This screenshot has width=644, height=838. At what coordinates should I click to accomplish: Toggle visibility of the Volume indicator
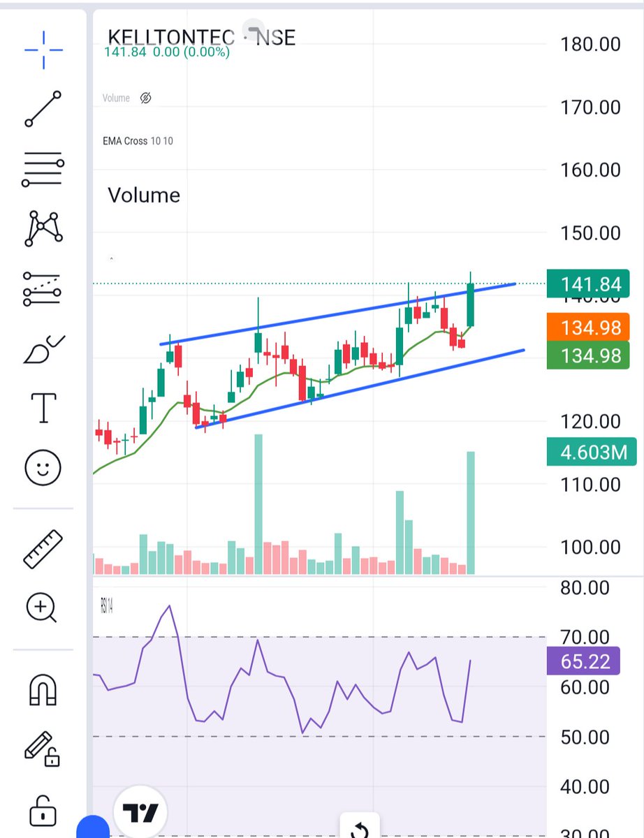145,98
